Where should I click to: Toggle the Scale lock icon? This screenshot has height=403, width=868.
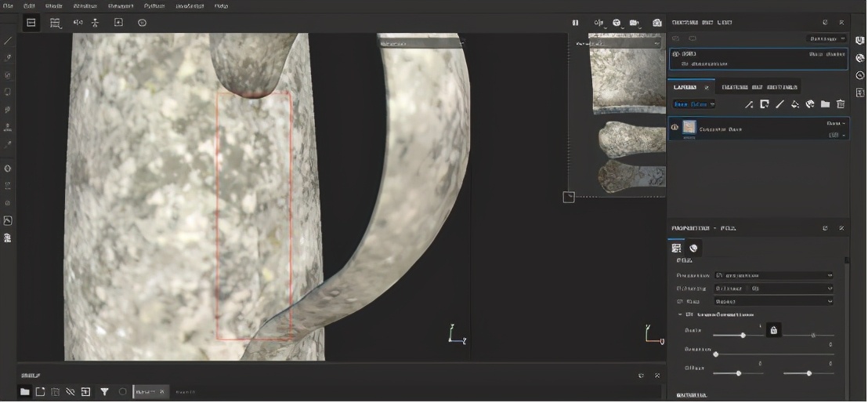tap(773, 330)
